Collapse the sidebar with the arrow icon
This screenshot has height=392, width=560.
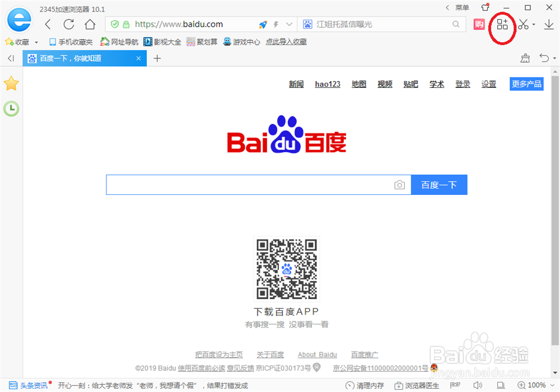click(x=11, y=58)
